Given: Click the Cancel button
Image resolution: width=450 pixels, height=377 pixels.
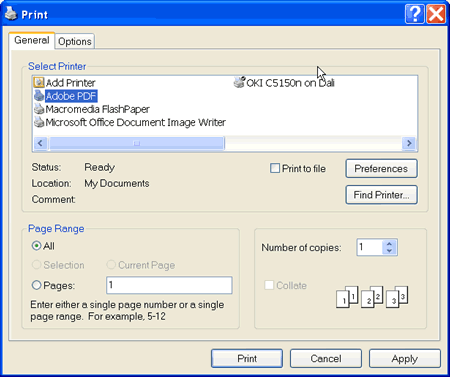Looking at the screenshot, I should coord(326,358).
